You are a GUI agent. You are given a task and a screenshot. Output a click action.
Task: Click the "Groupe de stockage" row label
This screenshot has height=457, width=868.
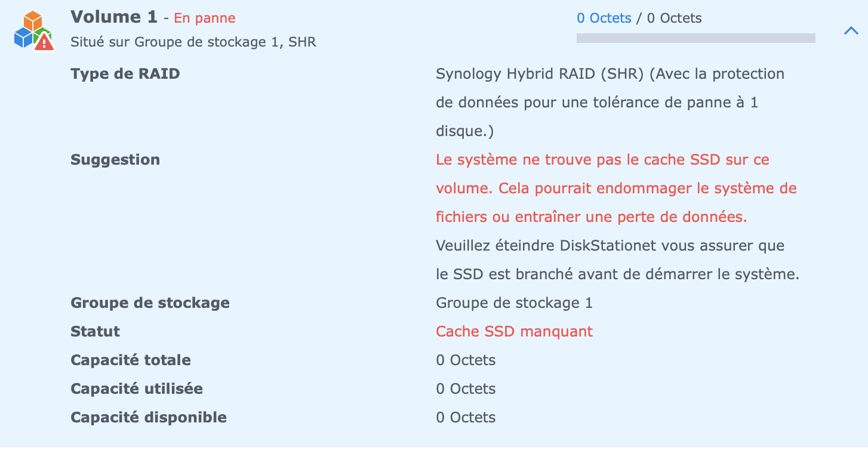[150, 303]
